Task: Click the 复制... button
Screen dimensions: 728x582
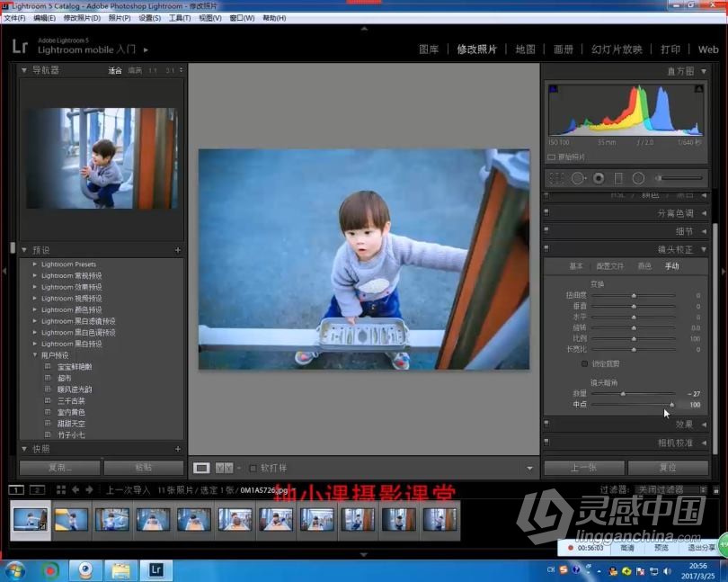Action: click(x=60, y=468)
